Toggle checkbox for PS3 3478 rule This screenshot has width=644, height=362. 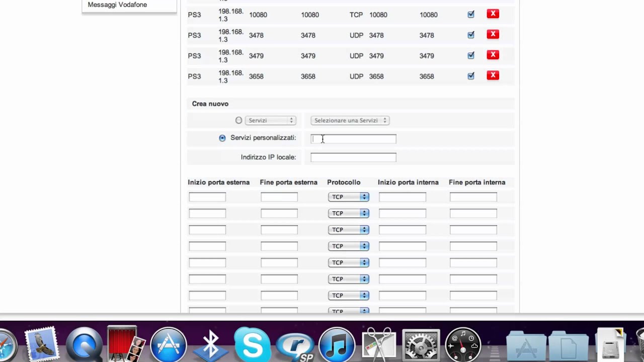point(471,35)
